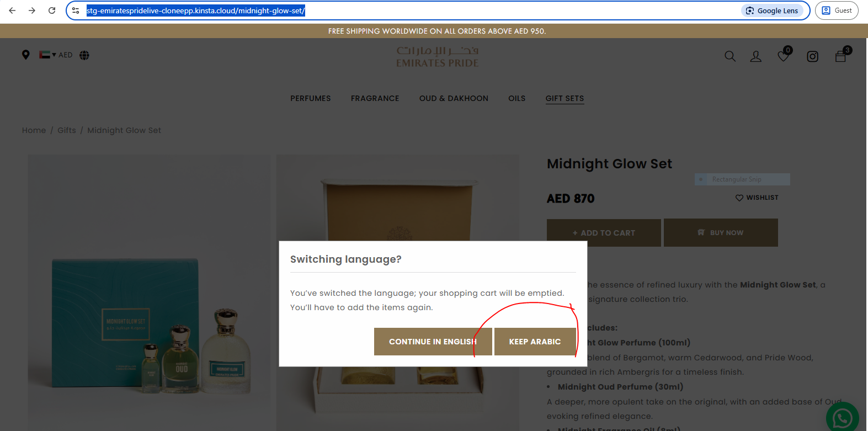The image size is (868, 431).
Task: Open the wishlist heart in header
Action: tap(784, 55)
